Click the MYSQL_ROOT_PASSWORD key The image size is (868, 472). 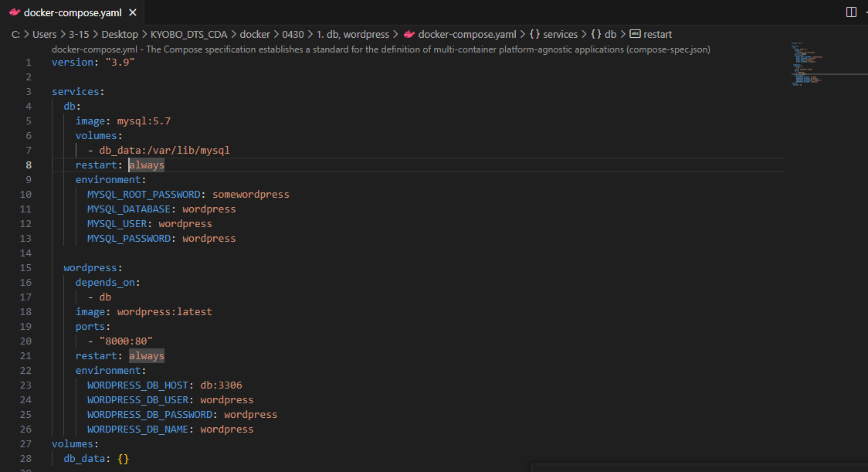point(144,195)
